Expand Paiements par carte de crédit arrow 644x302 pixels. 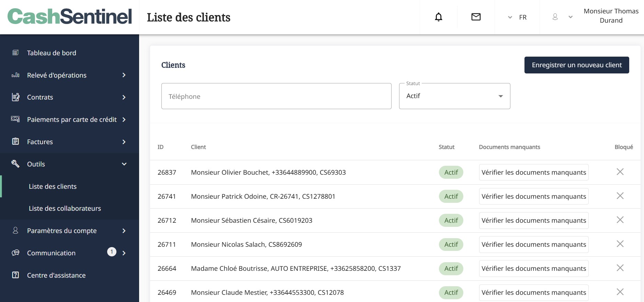click(x=124, y=119)
